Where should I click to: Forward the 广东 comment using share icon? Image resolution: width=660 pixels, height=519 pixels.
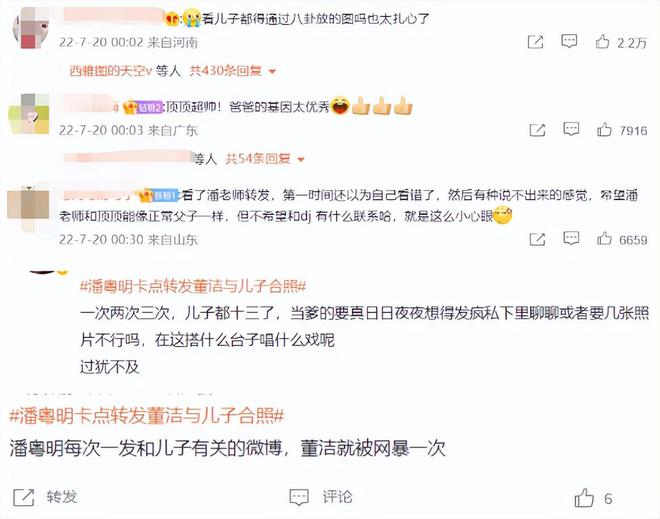537,130
